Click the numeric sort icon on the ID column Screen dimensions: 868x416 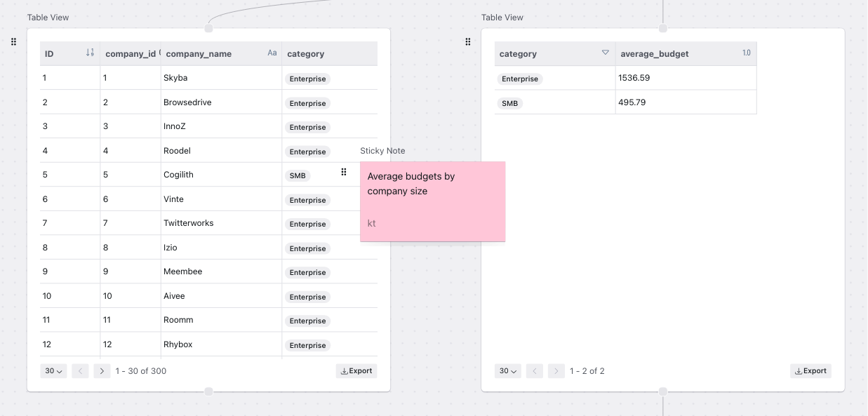pos(91,53)
